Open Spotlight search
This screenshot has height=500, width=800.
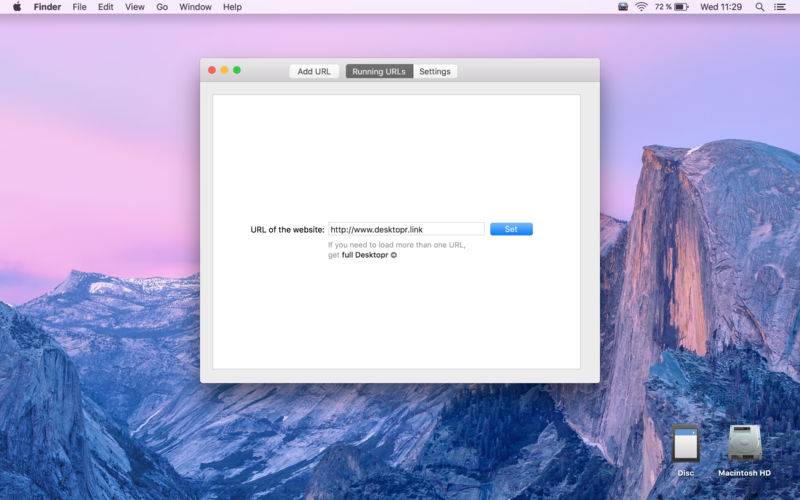pos(760,7)
